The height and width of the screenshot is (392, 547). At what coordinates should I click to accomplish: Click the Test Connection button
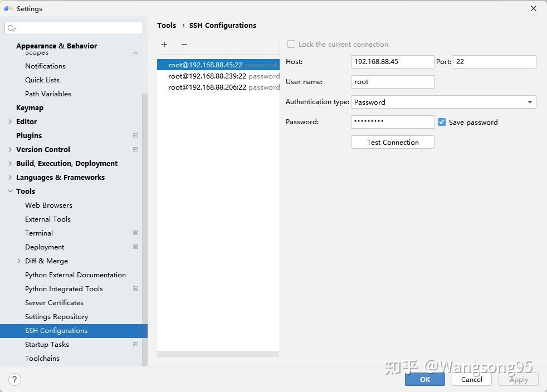point(393,142)
